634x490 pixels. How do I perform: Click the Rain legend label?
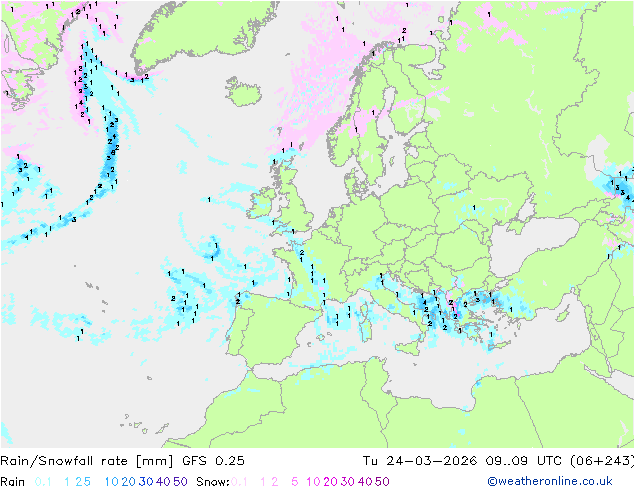tap(13, 482)
